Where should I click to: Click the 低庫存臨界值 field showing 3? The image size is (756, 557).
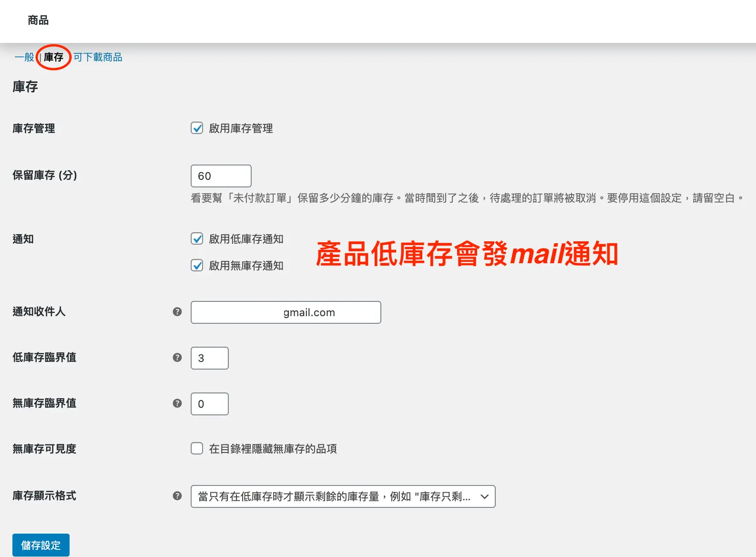pyautogui.click(x=209, y=358)
